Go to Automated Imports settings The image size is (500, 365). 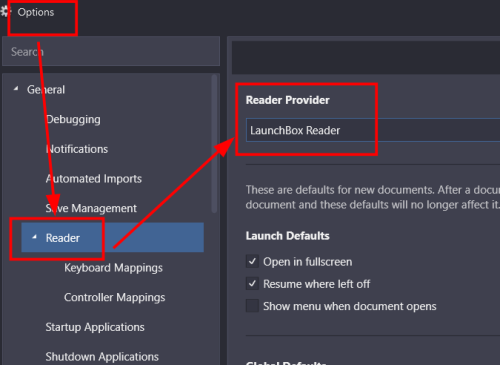click(94, 179)
